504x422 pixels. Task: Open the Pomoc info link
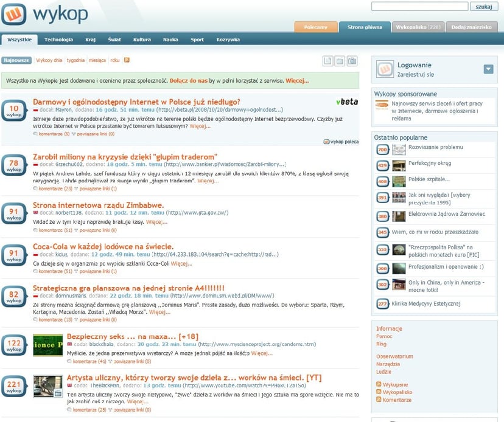pos(384,336)
